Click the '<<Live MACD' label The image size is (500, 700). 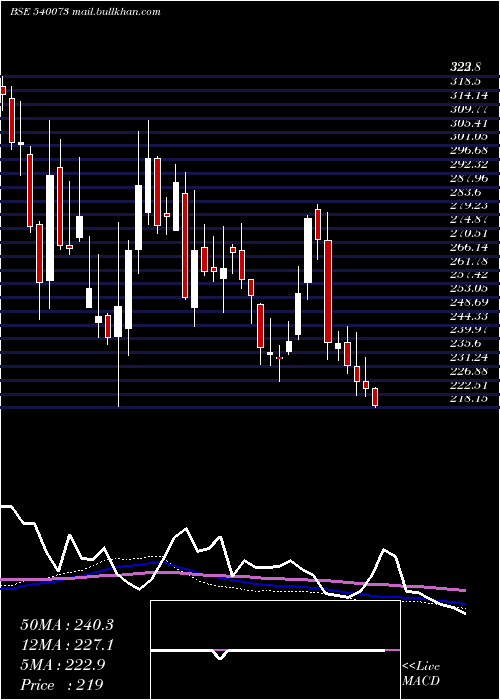(x=421, y=674)
